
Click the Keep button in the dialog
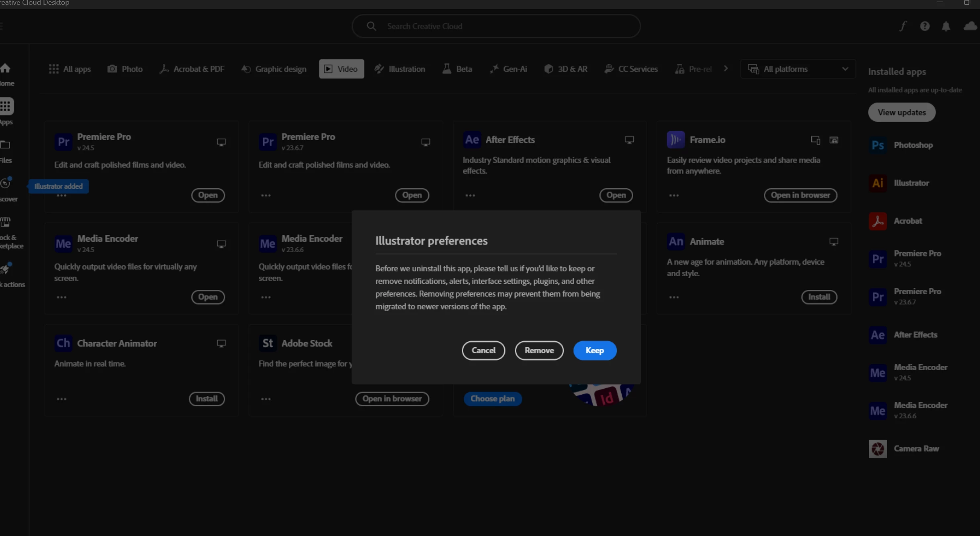pos(594,350)
